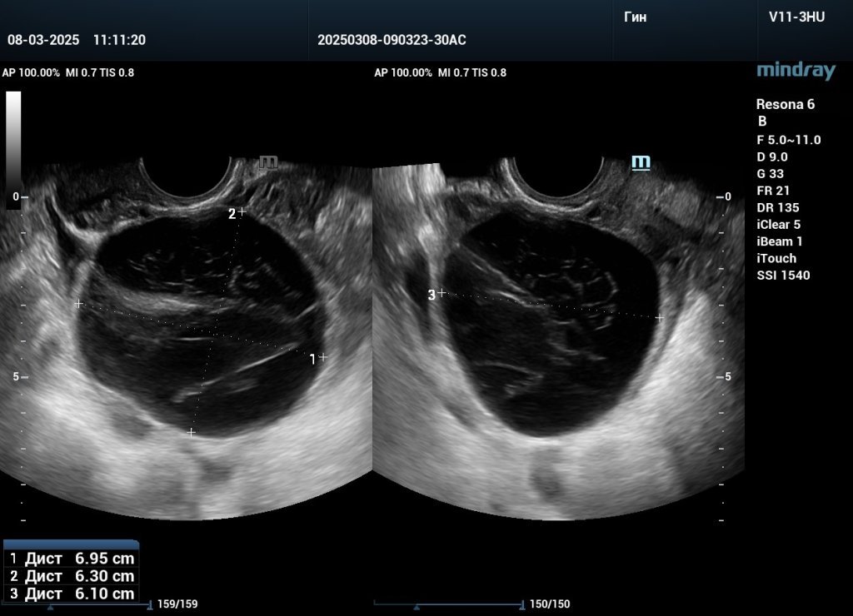Click the 'iBeam 1' parameter
The height and width of the screenshot is (616, 853).
(780, 241)
